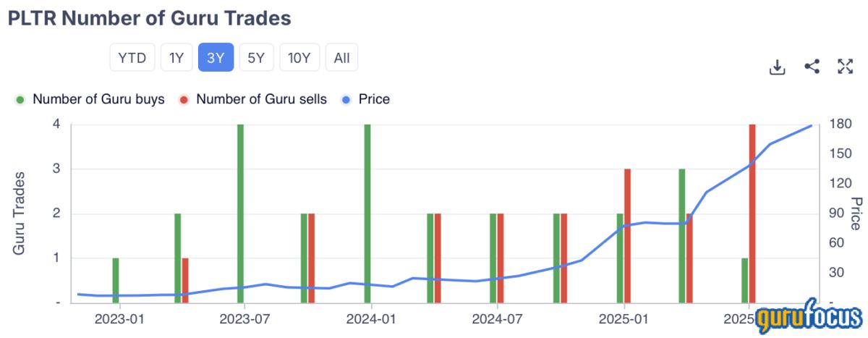Screen dimensions: 868x338
Task: Click the green bar at 2024-01
Action: 367,214
